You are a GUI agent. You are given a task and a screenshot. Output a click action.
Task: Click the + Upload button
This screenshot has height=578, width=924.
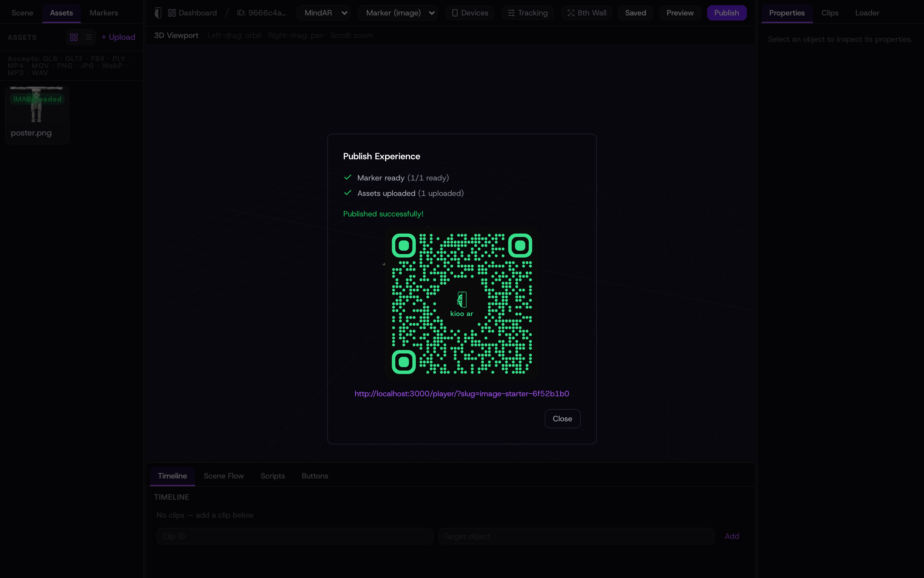click(x=118, y=37)
